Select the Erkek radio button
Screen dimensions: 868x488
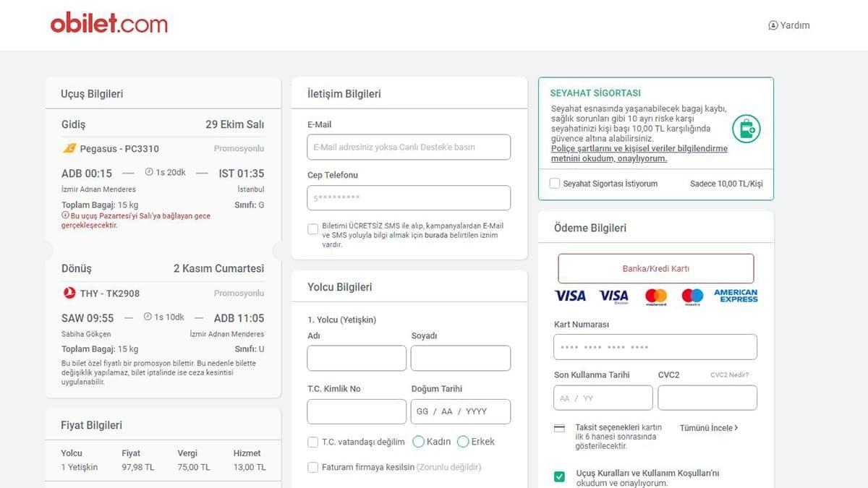point(462,441)
